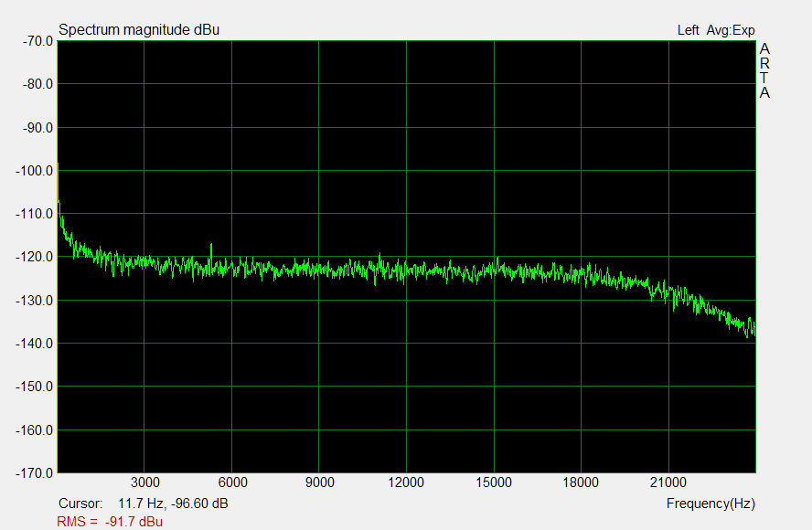Click the -160.0 y-axis label
Viewport: 812px width, 530px height.
(x=36, y=430)
